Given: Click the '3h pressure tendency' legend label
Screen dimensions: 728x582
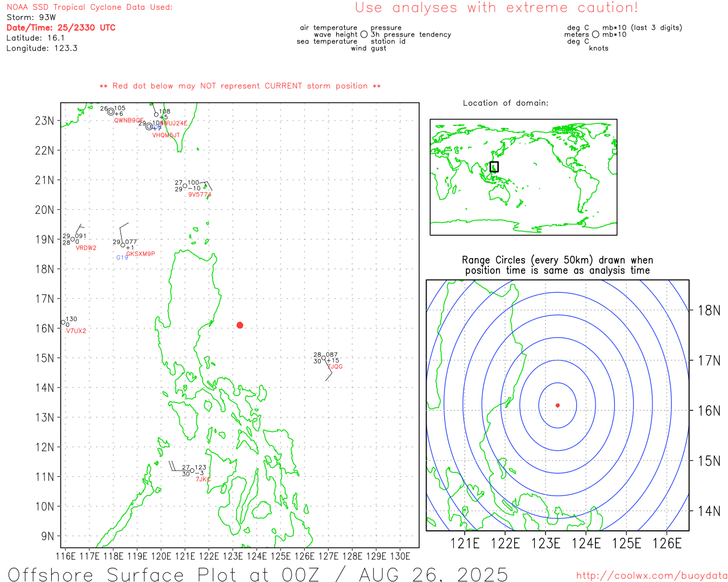Looking at the screenshot, I should [x=411, y=35].
